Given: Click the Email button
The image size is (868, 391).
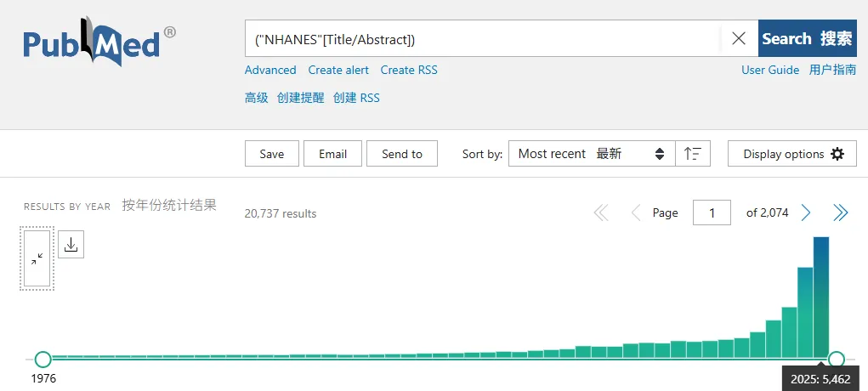Looking at the screenshot, I should 332,153.
